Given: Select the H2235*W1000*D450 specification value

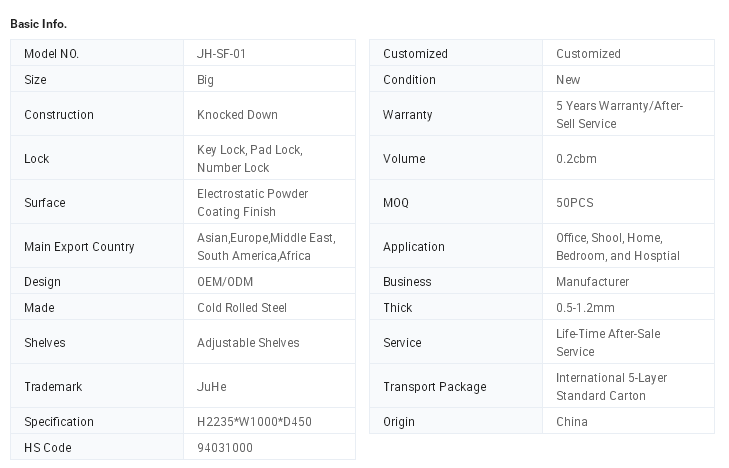Looking at the screenshot, I should 254,422.
